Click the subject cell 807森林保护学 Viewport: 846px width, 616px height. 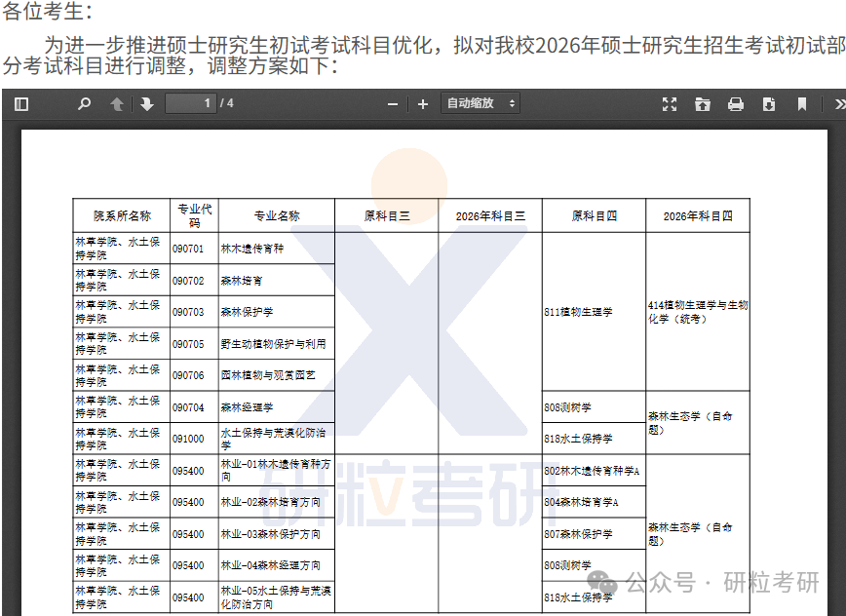click(x=594, y=534)
